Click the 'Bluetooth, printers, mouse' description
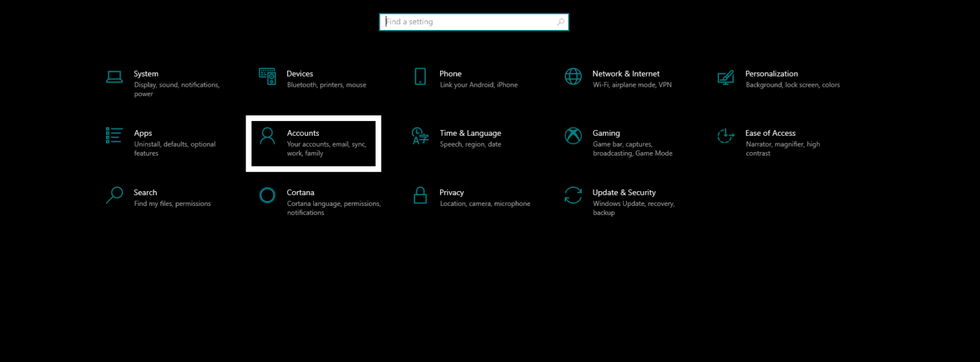Screen dimensions: 980x362 click(x=326, y=85)
